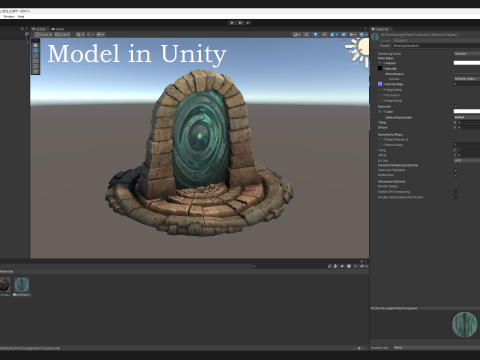Select the Scale tool in scene overlay
This screenshot has height=360, width=480.
[x=35, y=61]
